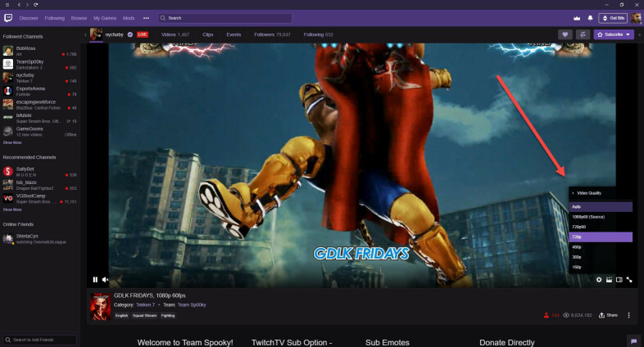This screenshot has height=347, width=644.
Task: Open the Discover nav item
Action: 29,18
